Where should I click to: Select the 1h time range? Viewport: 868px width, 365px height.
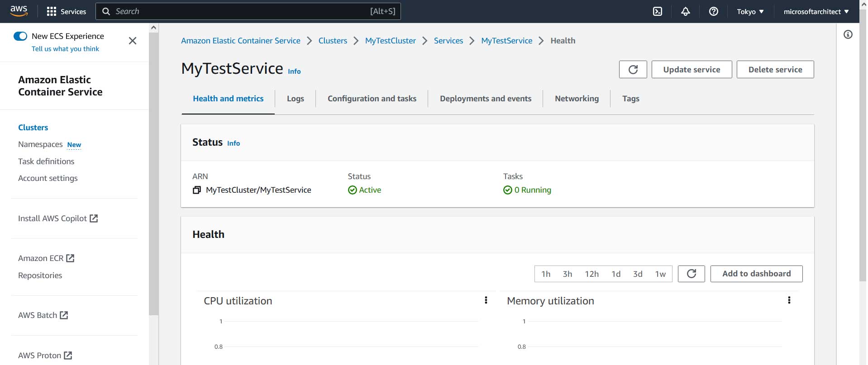click(x=546, y=274)
